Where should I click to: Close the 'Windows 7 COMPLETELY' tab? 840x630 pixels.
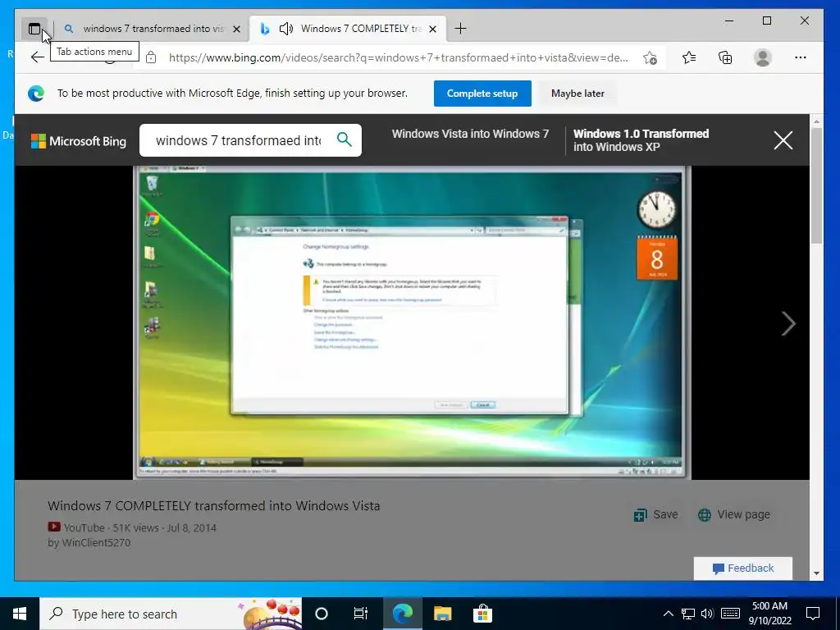pos(433,29)
